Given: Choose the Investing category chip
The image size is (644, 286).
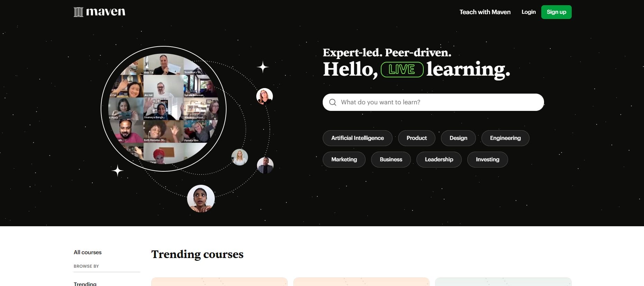Looking at the screenshot, I should [x=487, y=160].
